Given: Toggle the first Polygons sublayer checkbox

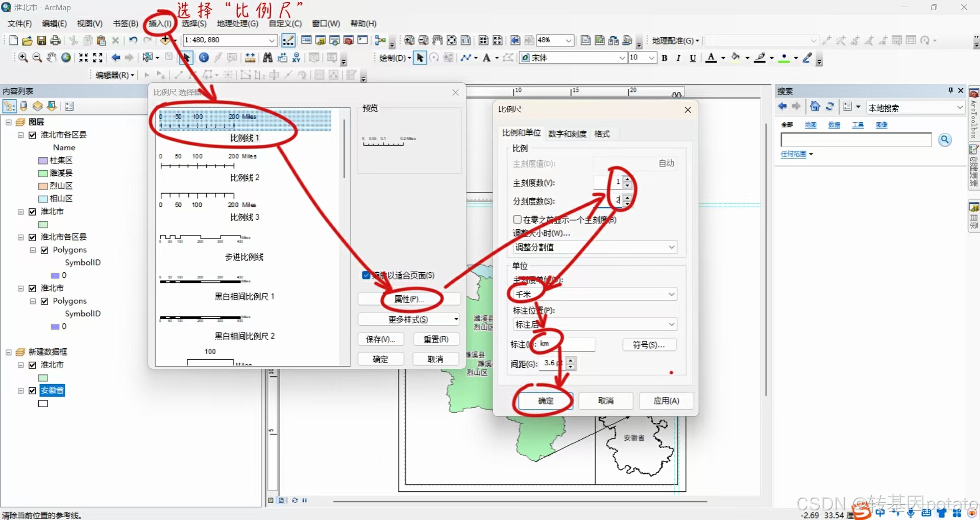Looking at the screenshot, I should click(x=44, y=250).
